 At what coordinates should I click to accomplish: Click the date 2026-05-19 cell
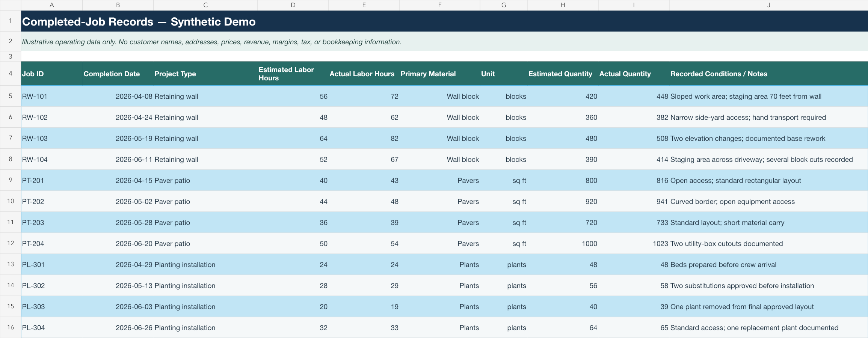(118, 138)
